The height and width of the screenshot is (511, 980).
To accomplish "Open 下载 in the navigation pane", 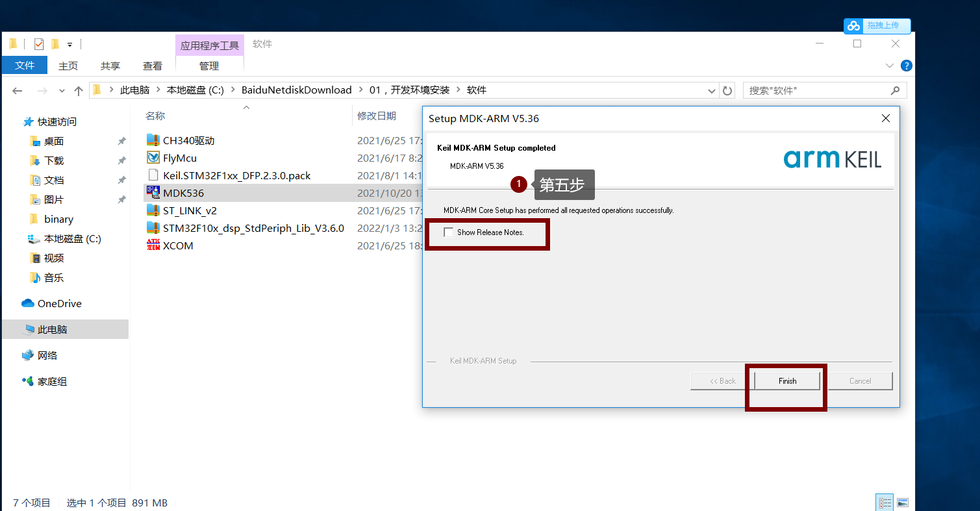I will 53,160.
